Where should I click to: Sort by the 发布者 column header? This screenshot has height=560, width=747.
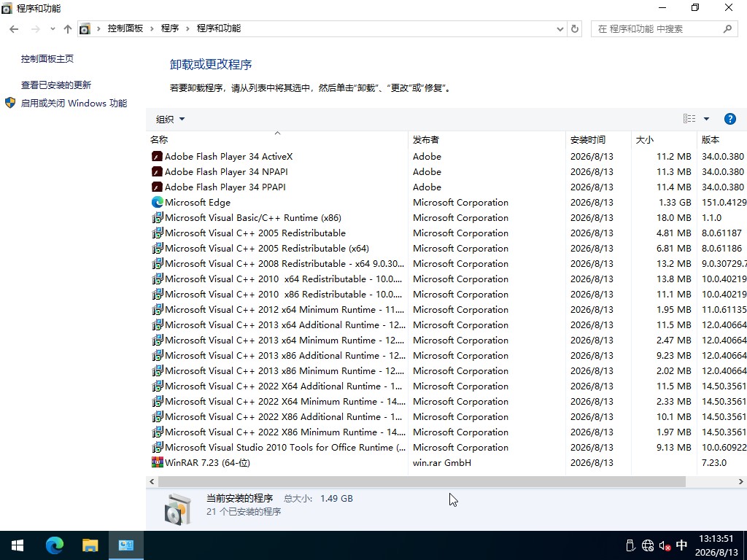click(x=487, y=139)
